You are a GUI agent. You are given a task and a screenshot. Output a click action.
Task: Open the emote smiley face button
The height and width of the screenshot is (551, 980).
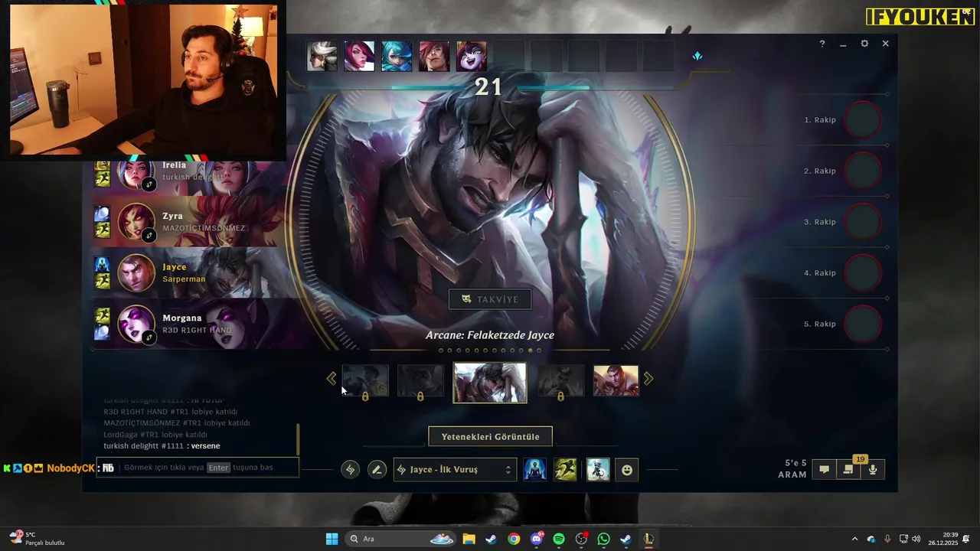[627, 470]
